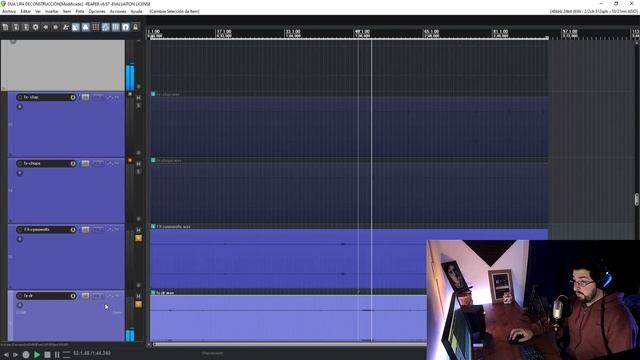Open the Item menu
The width and height of the screenshot is (640, 360).
(x=67, y=11)
